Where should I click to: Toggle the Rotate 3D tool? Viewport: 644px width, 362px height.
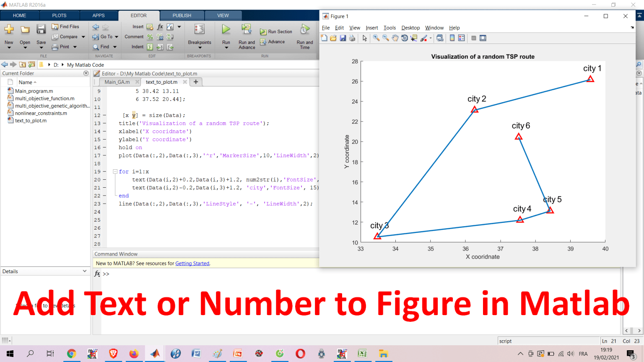pos(405,38)
